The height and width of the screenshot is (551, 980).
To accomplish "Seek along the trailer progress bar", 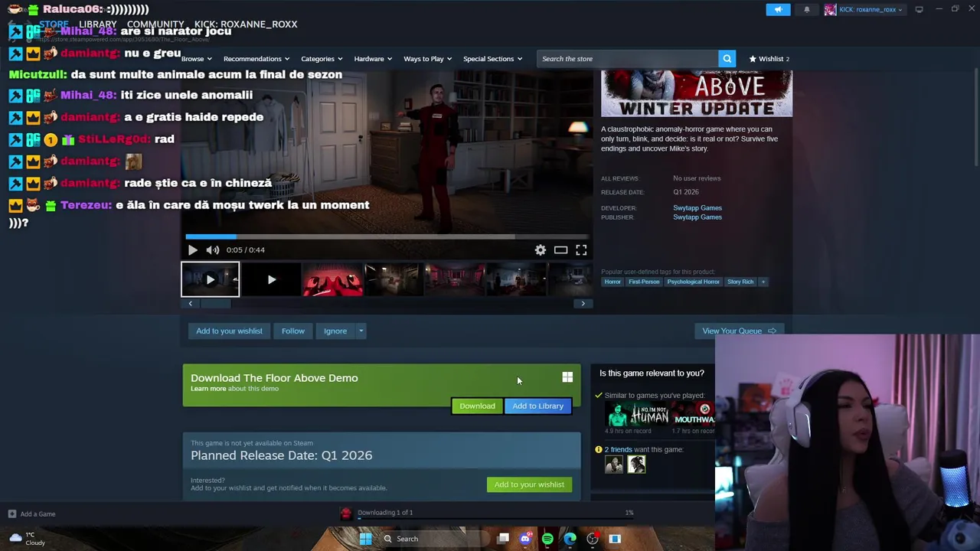I will pyautogui.click(x=387, y=236).
